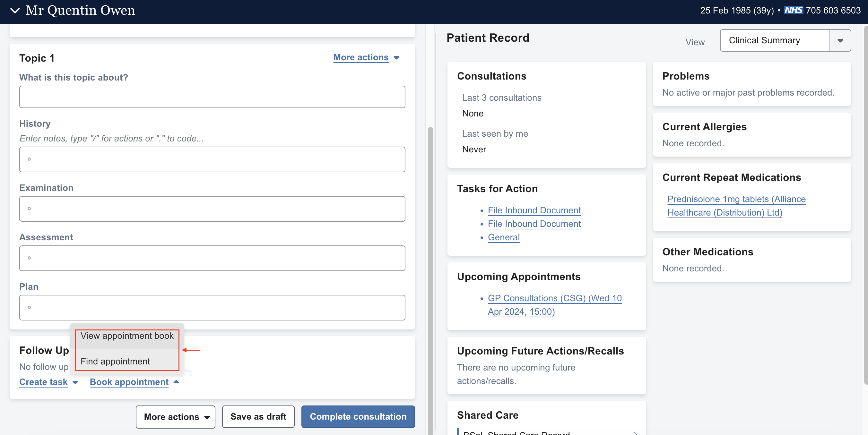The height and width of the screenshot is (435, 868).
Task: Collapse patient header chevron beside Mr Quentin Owen
Action: click(x=15, y=11)
